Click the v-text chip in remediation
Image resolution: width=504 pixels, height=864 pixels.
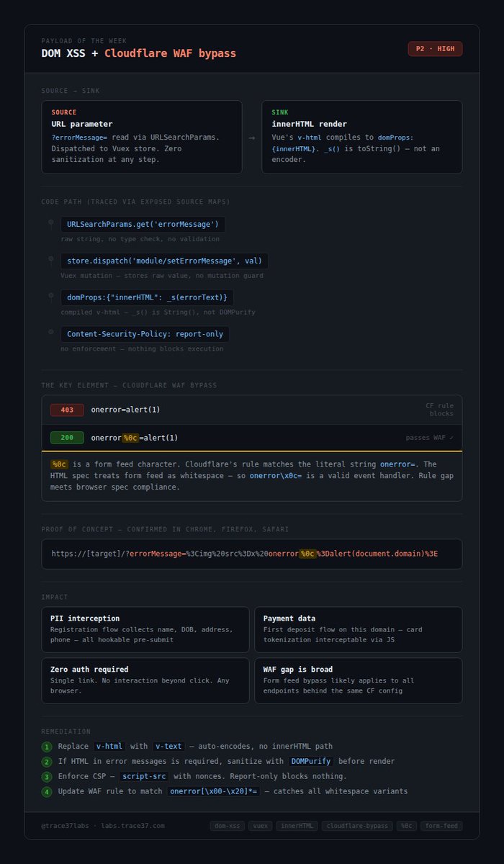tap(168, 747)
